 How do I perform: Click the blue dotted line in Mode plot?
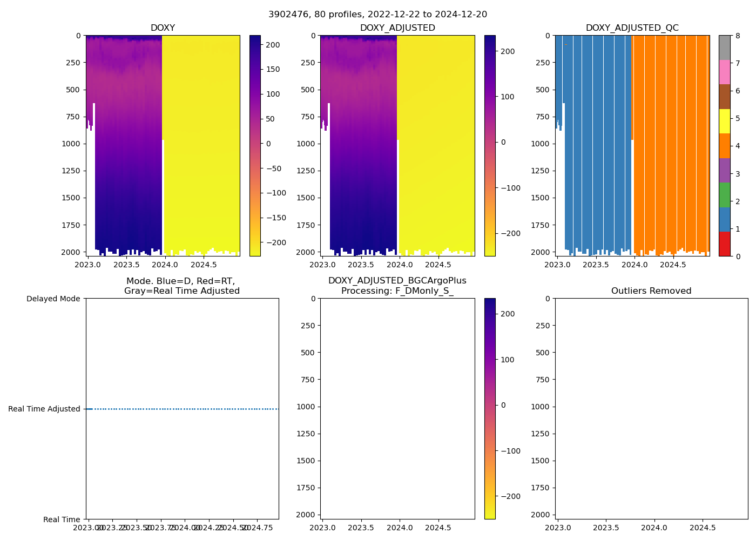click(184, 409)
